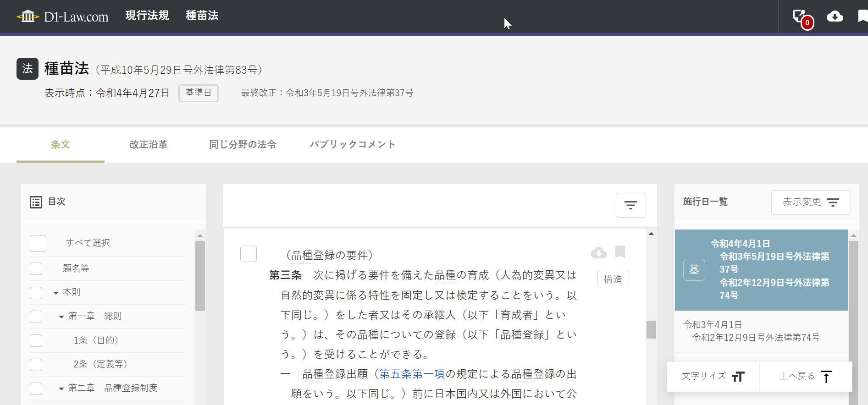Collapse the 第一章 総則 node arrow

pyautogui.click(x=61, y=317)
